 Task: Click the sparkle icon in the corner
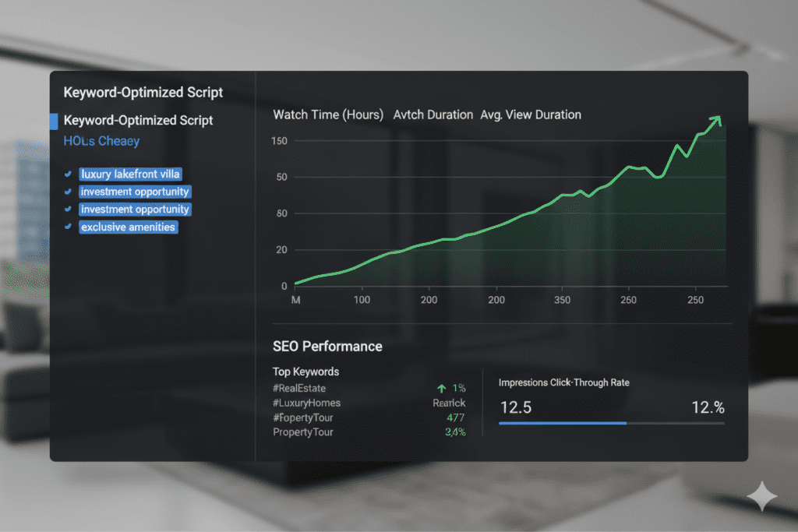[761, 496]
